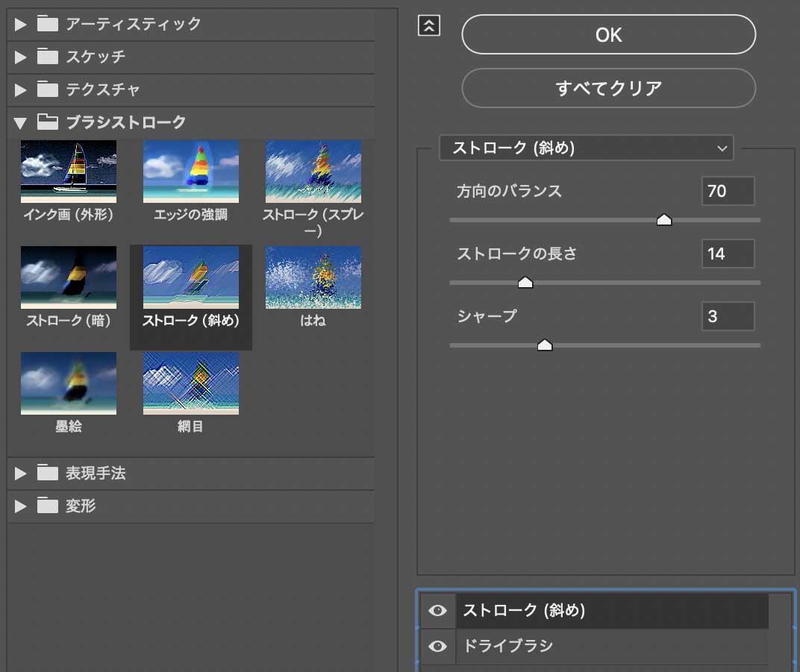Image resolution: width=800 pixels, height=672 pixels.
Task: Toggle visibility of the ドライブラシ layer
Action: [x=437, y=646]
